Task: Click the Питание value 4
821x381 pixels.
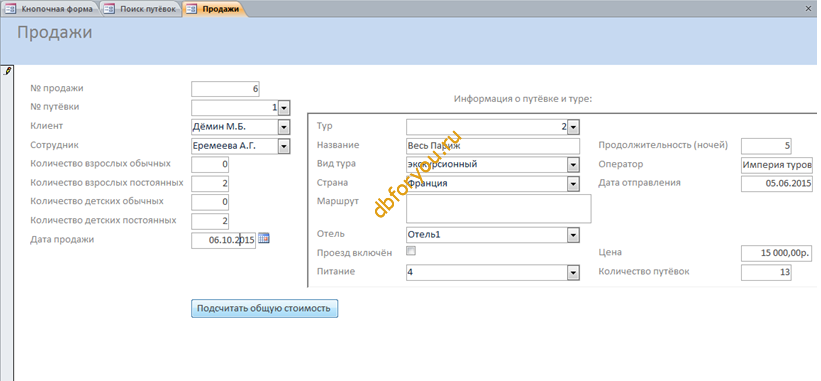Action: (410, 273)
